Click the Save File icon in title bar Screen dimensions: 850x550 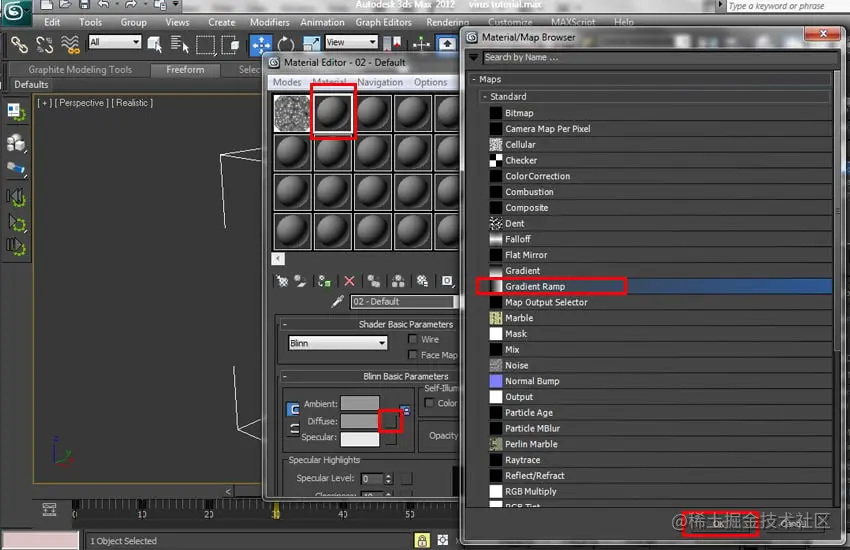click(x=85, y=4)
